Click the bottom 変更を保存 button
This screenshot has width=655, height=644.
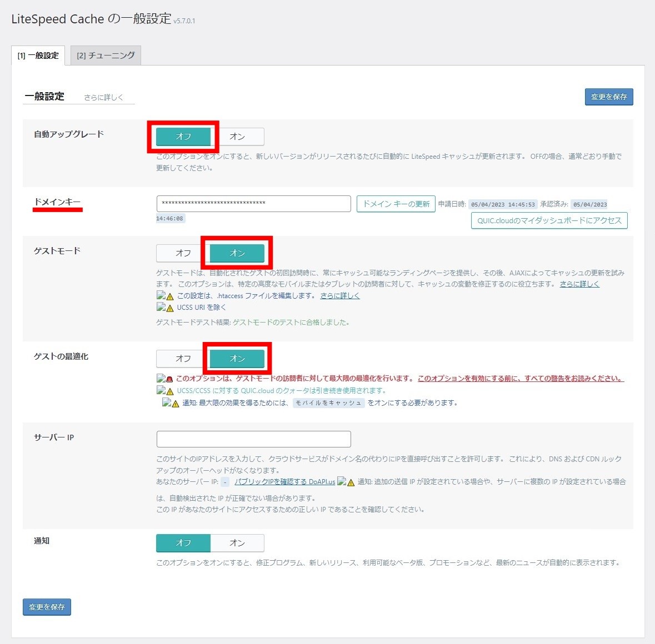click(x=47, y=607)
